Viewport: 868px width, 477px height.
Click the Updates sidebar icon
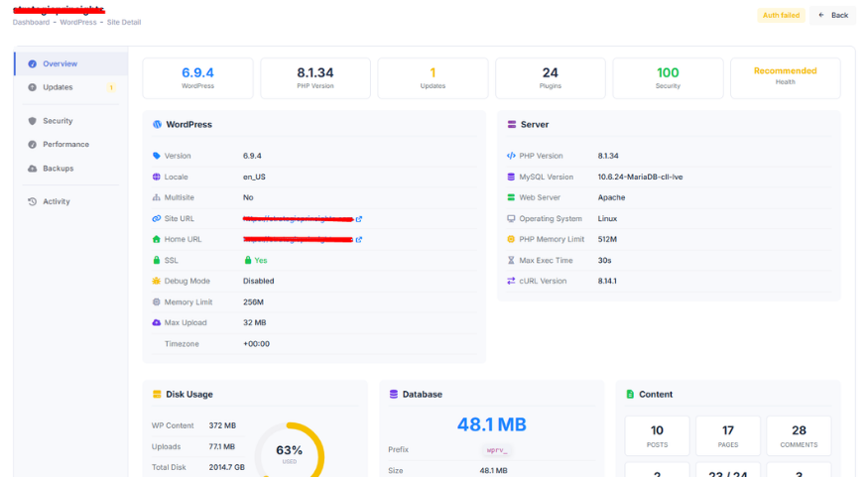click(32, 87)
